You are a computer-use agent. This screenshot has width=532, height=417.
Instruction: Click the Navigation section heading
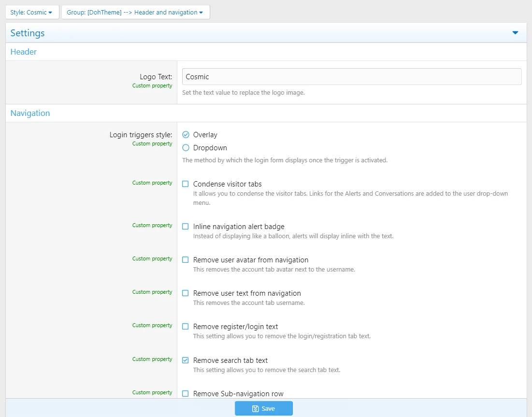click(30, 113)
